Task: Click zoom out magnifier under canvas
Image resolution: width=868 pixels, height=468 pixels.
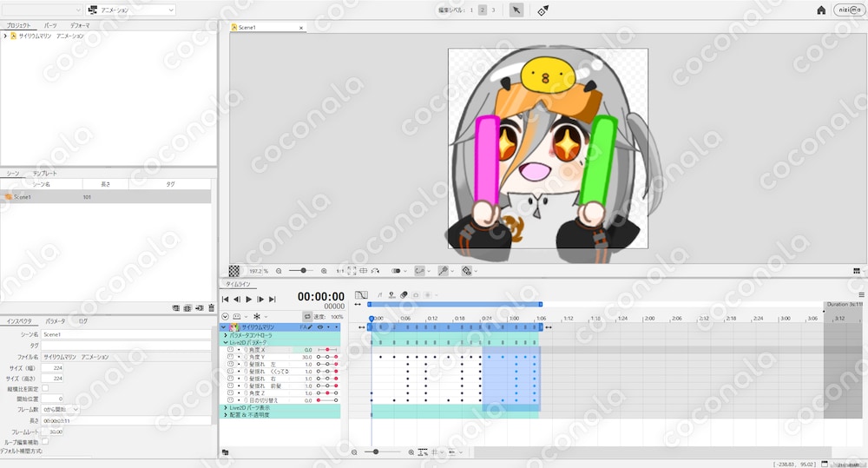Action: tap(279, 271)
